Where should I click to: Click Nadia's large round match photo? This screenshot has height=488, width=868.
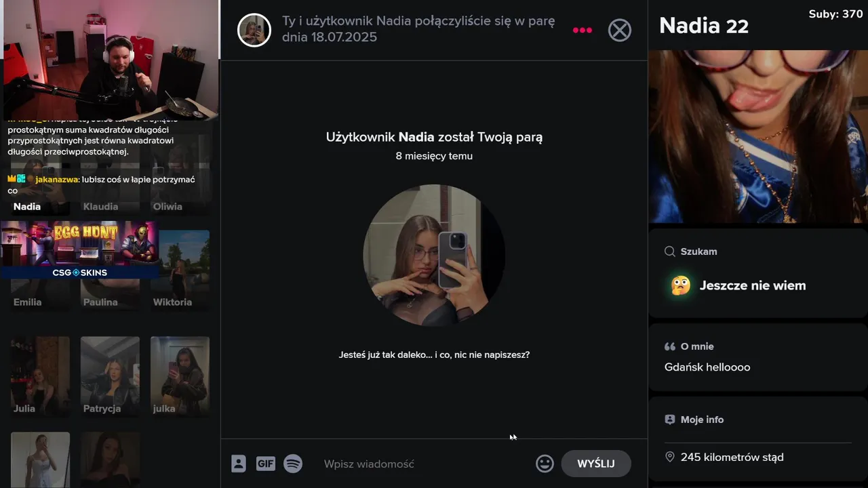[434, 255]
